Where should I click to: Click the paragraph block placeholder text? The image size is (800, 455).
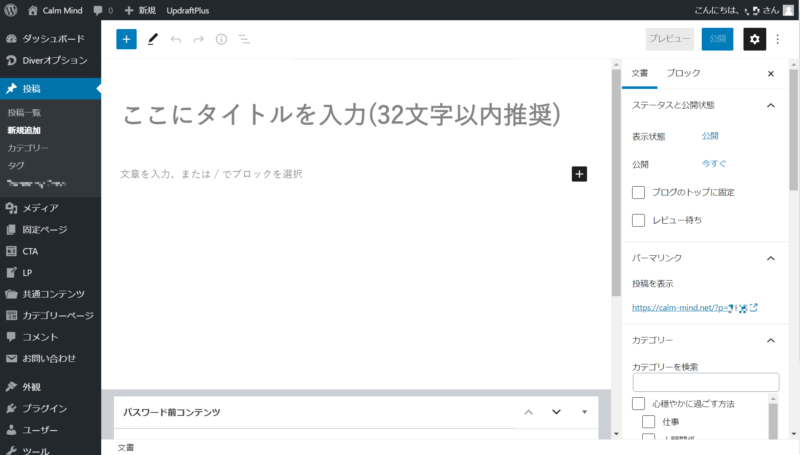[211, 174]
